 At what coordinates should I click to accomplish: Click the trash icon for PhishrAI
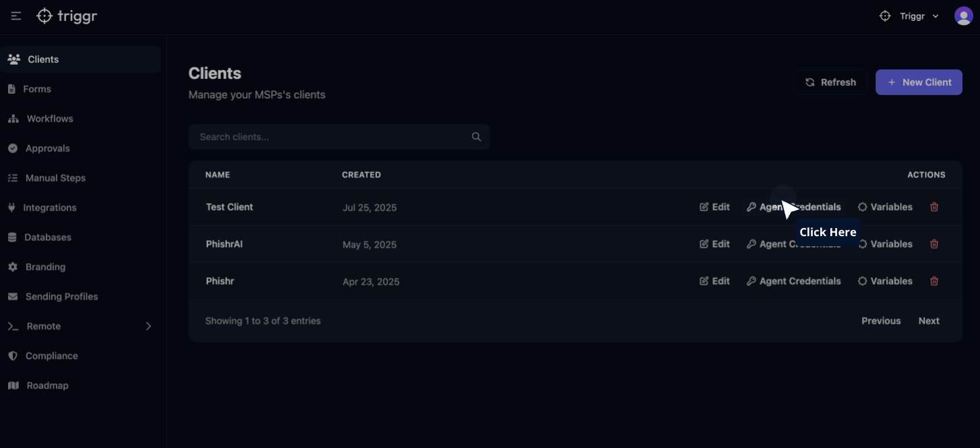[934, 244]
